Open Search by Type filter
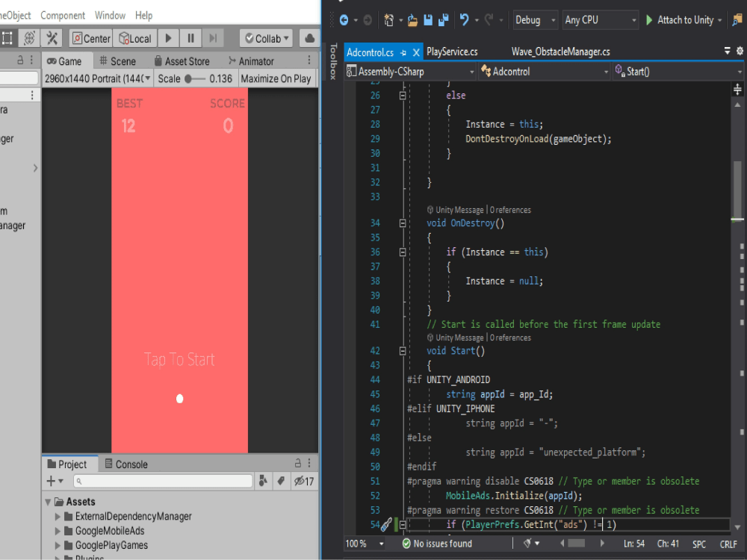Screen dimensions: 747x560 click(263, 482)
